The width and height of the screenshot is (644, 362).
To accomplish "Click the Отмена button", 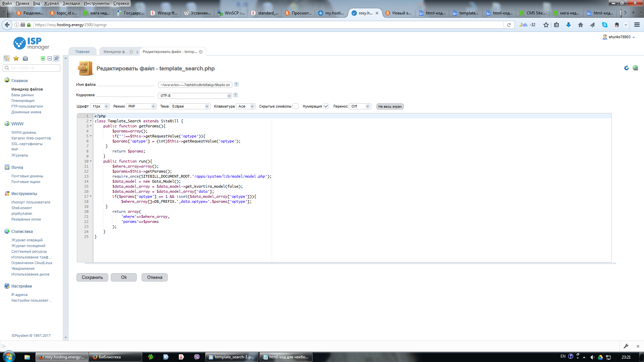I will (x=155, y=277).
